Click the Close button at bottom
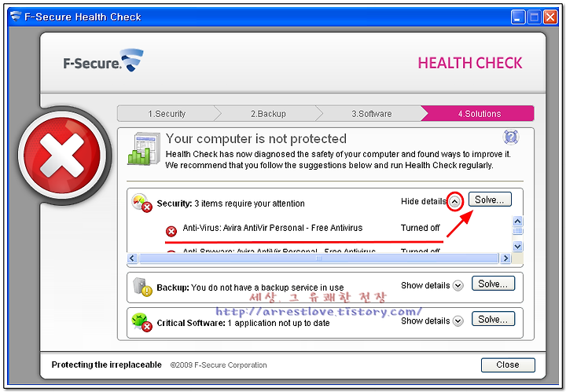 point(508,365)
